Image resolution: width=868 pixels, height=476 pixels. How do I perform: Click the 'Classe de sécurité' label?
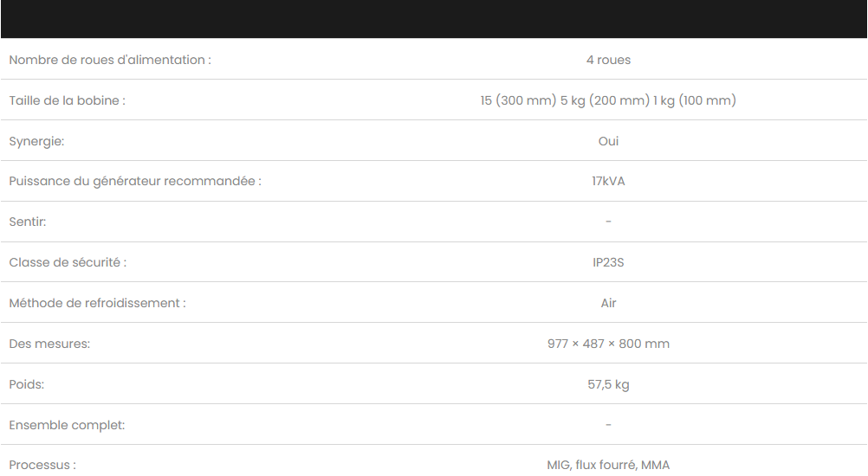click(68, 262)
